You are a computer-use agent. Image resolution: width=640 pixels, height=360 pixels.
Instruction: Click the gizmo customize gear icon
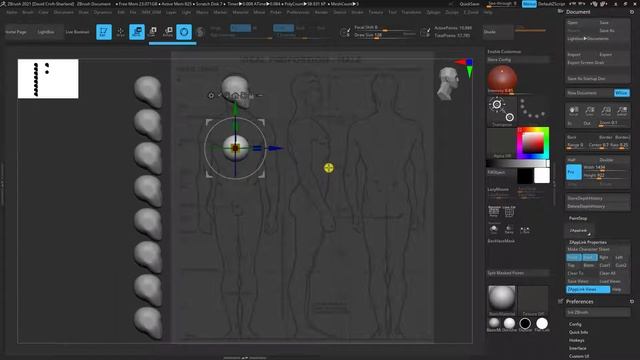(x=211, y=96)
